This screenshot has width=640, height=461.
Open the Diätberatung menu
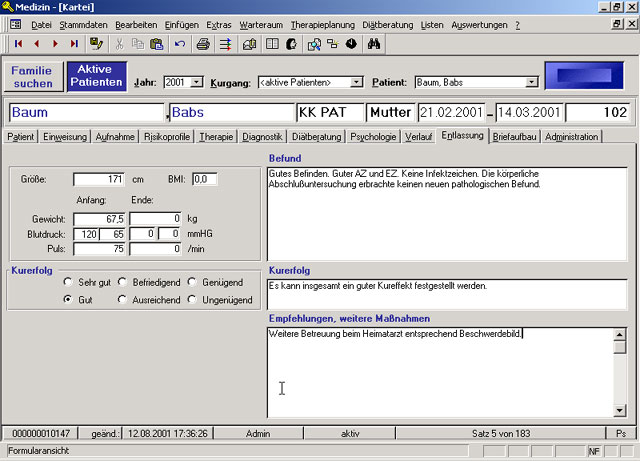coord(388,25)
